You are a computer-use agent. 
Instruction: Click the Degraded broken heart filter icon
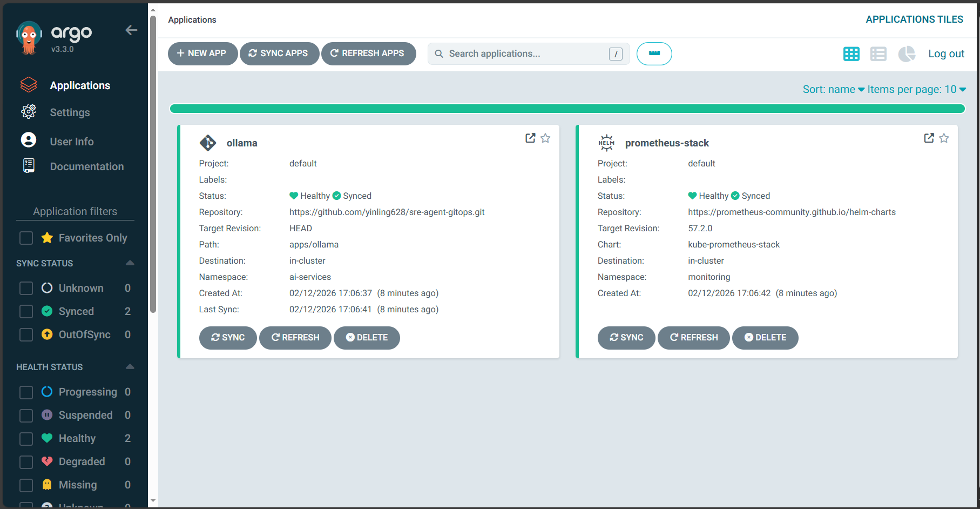[47, 461]
